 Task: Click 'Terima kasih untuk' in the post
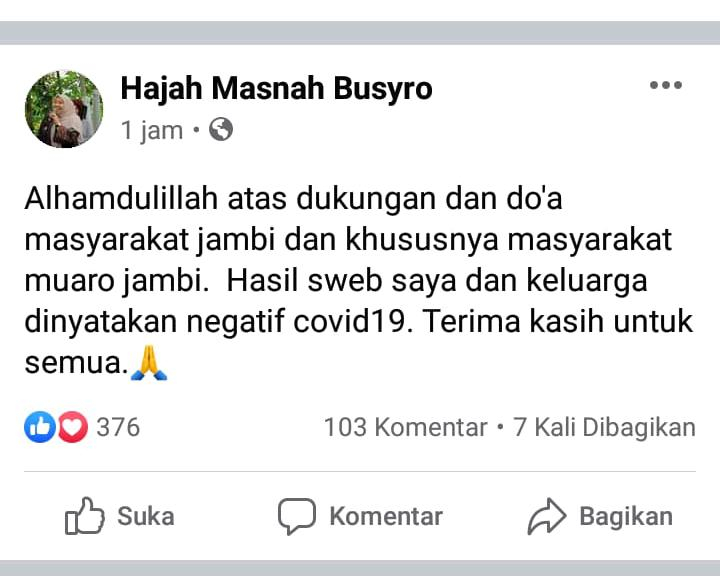(557, 321)
